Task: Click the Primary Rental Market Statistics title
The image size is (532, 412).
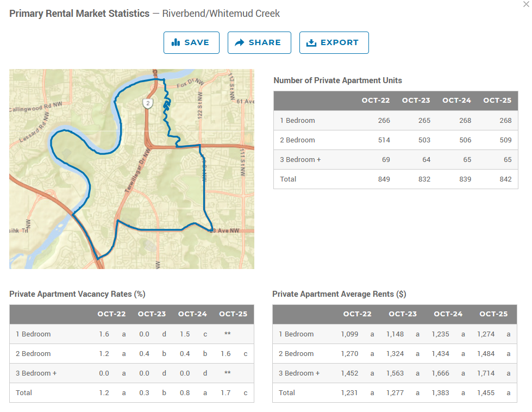Action: (79, 14)
